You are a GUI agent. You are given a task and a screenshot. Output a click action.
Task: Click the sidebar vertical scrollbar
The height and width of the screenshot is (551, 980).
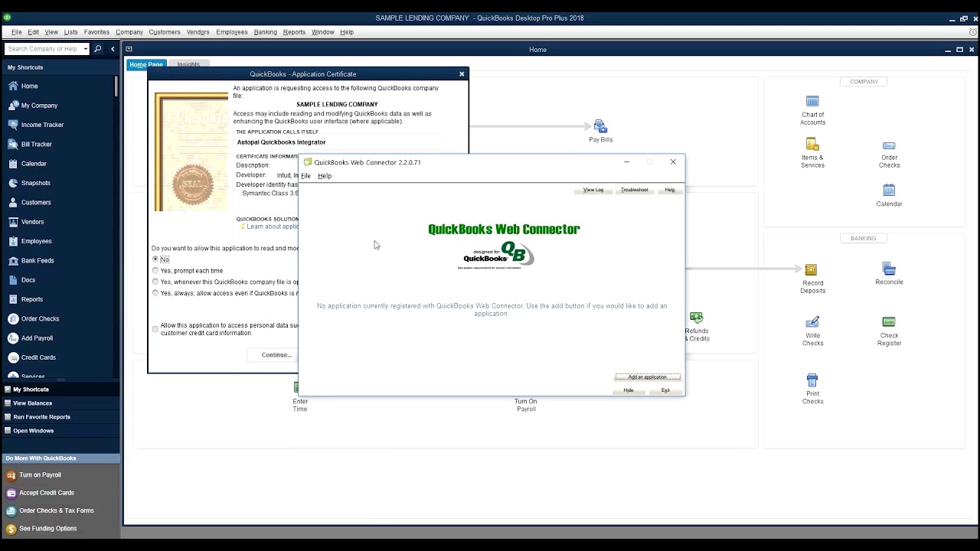116,86
